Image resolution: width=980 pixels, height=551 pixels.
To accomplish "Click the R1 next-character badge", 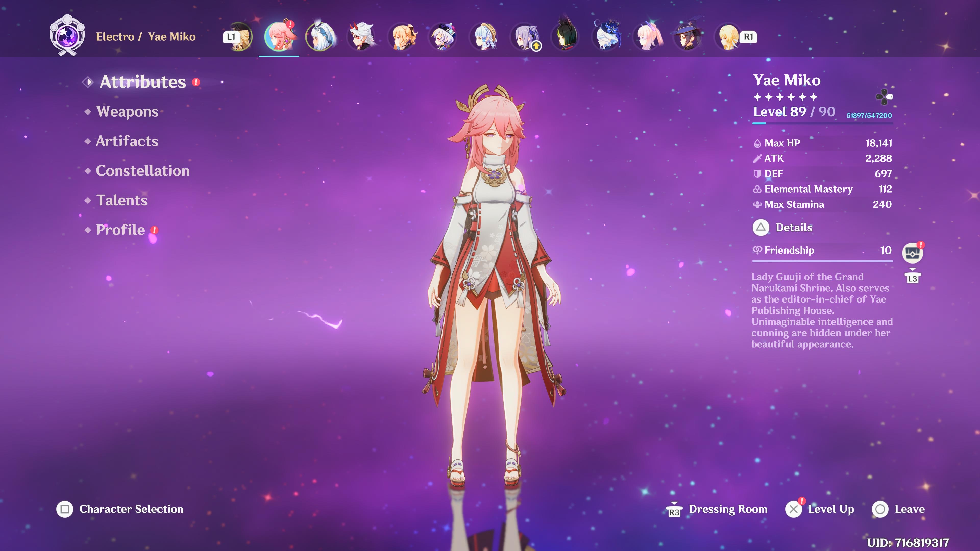I will (x=748, y=37).
